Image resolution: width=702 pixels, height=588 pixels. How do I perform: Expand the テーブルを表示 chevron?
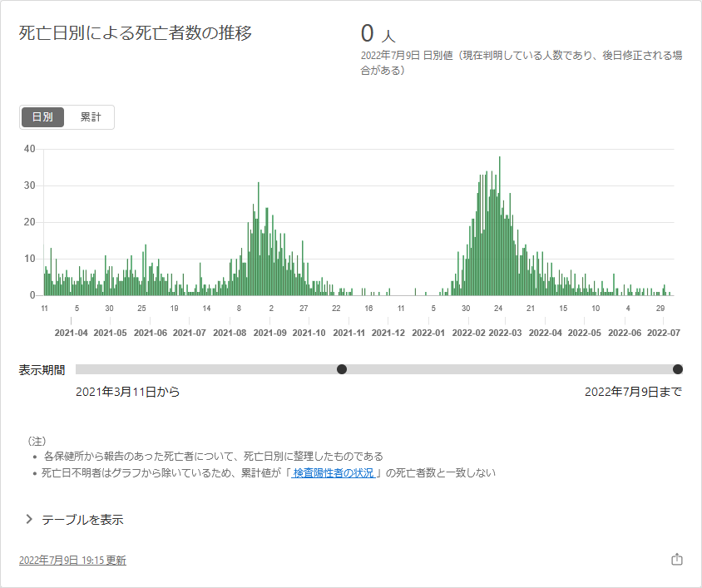pos(30,519)
